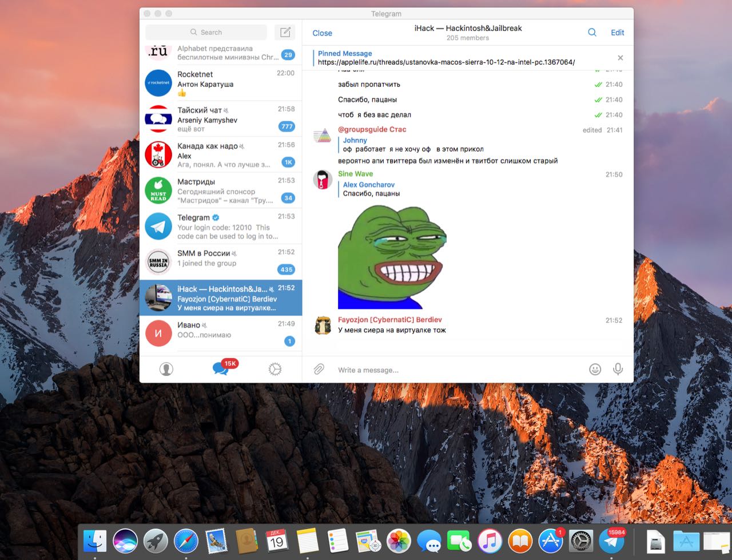The height and width of the screenshot is (560, 732).
Task: Open the emoji picker smiley icon
Action: click(595, 370)
